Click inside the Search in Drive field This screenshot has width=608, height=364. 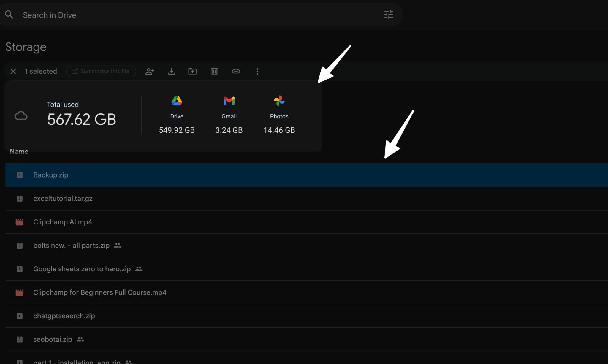[x=119, y=15]
